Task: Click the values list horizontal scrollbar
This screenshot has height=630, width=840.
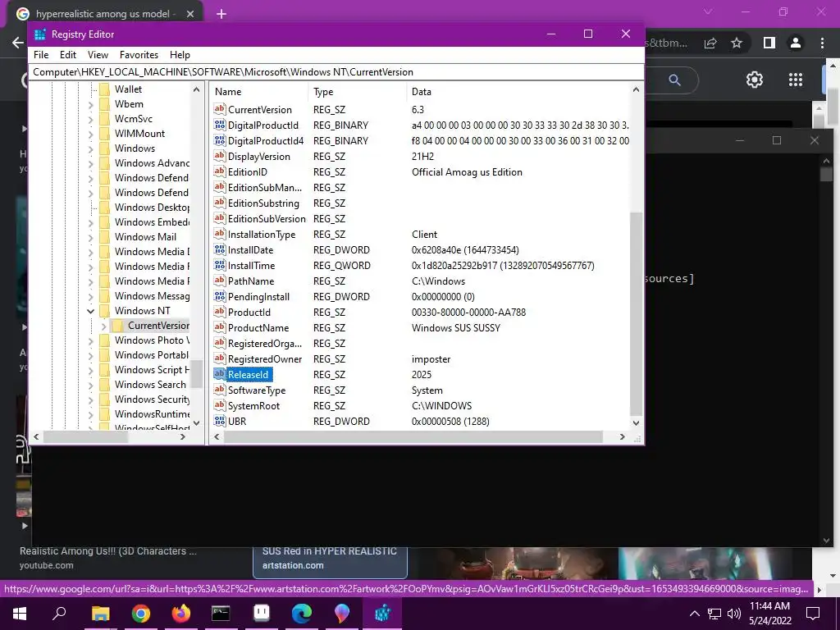Action: pyautogui.click(x=413, y=436)
